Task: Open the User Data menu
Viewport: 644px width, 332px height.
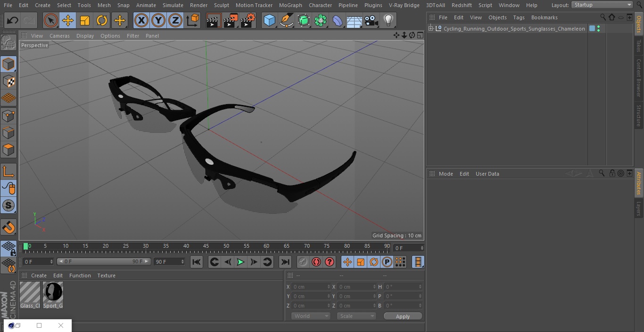Action: click(487, 174)
